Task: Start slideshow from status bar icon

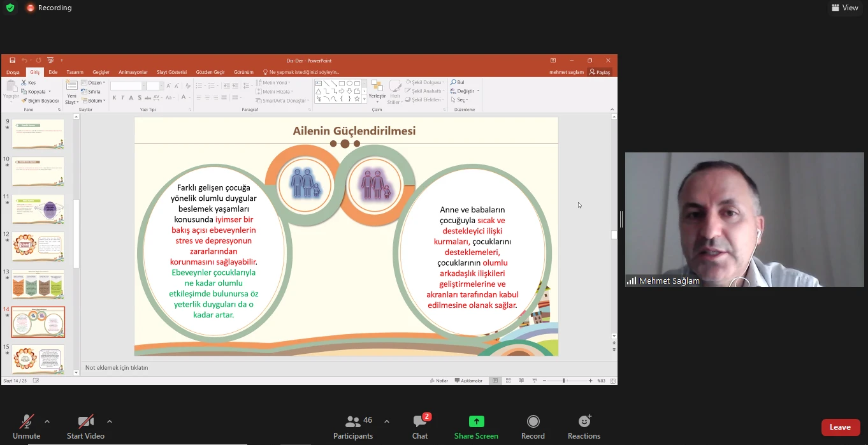Action: (x=535, y=381)
